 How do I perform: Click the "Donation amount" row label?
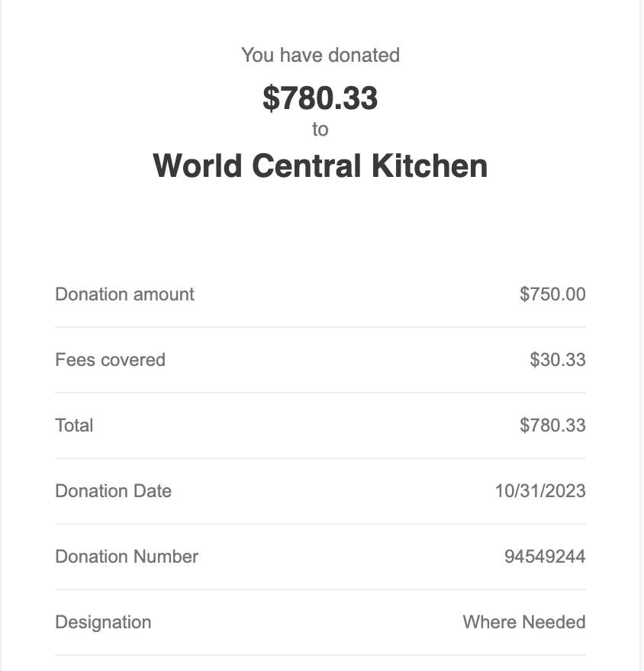124,294
